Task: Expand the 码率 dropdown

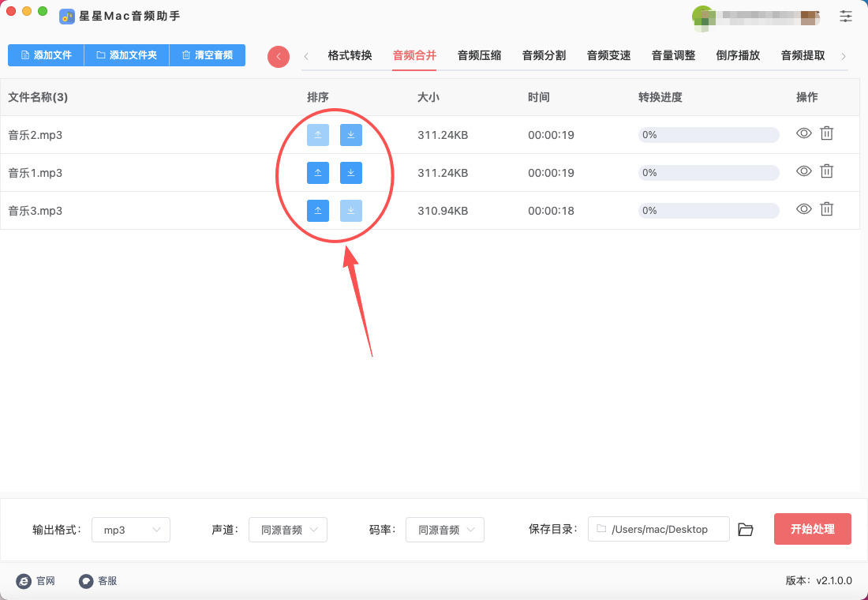Action: (x=445, y=530)
